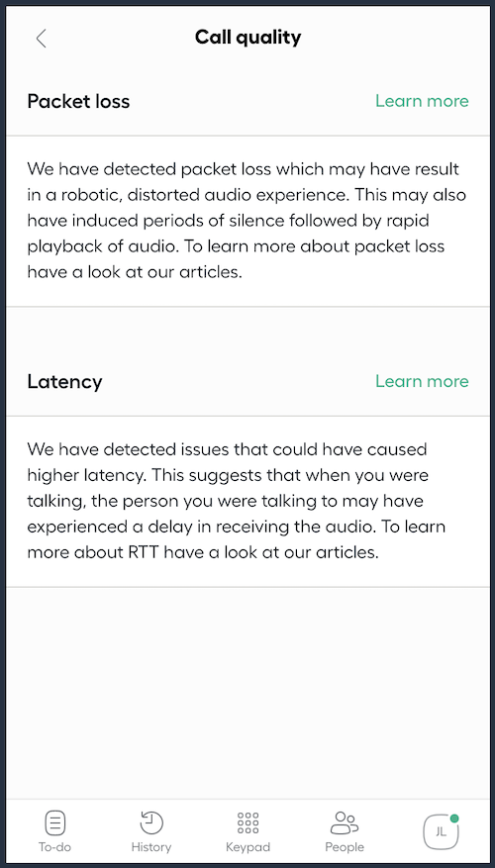This screenshot has height=868, width=495.
Task: Click the higher latency description paragraph
Action: [237, 501]
